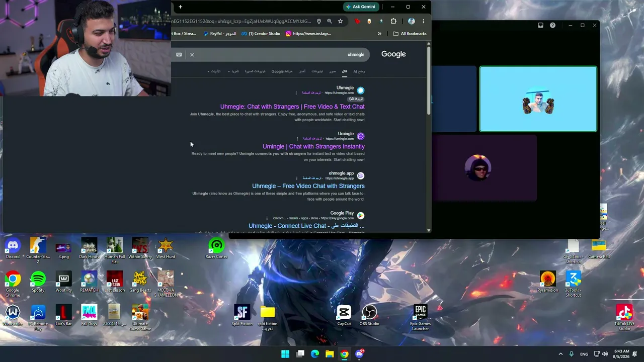This screenshot has width=644, height=362.
Task: Open the Discord desktop shortcut
Action: [x=13, y=248]
